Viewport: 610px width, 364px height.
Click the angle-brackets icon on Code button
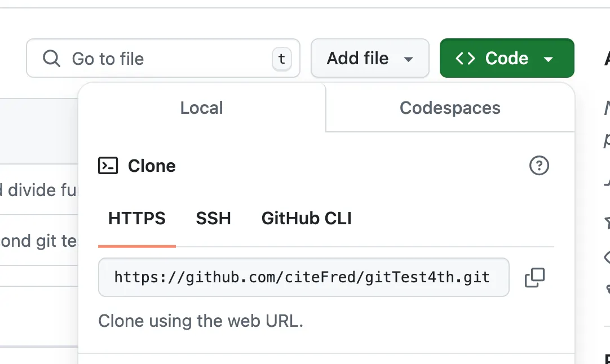pyautogui.click(x=465, y=59)
